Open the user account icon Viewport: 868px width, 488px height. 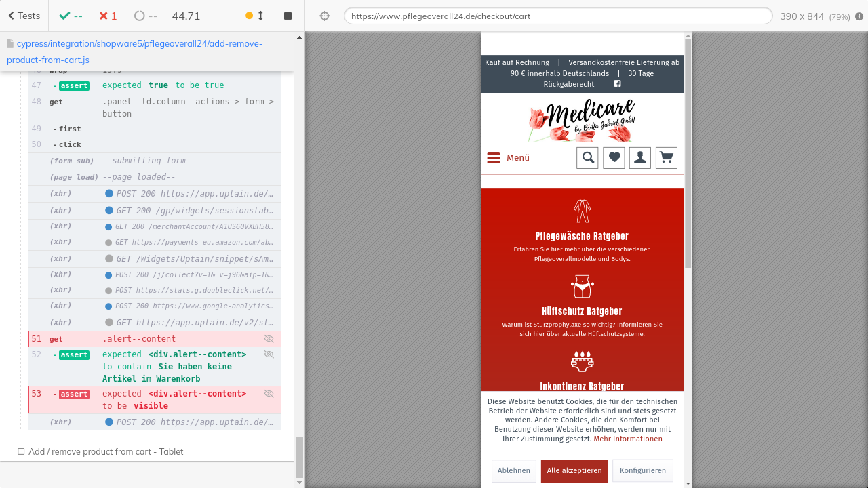(x=640, y=158)
